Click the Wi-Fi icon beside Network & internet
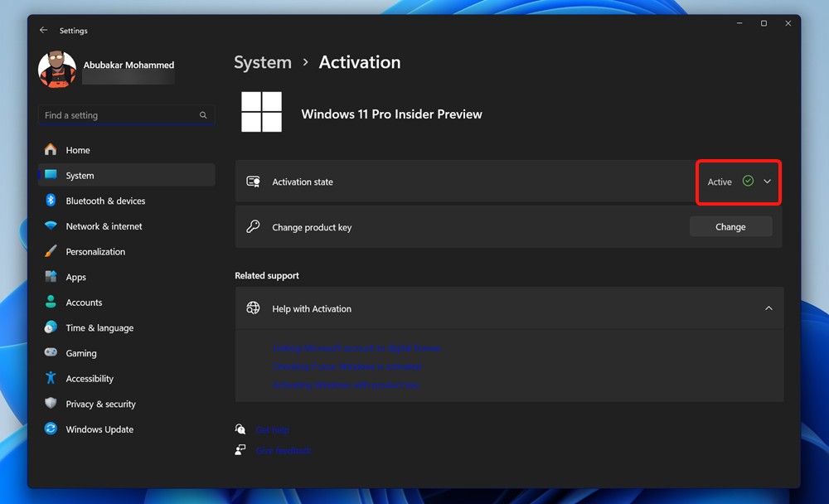829x504 pixels. point(51,225)
